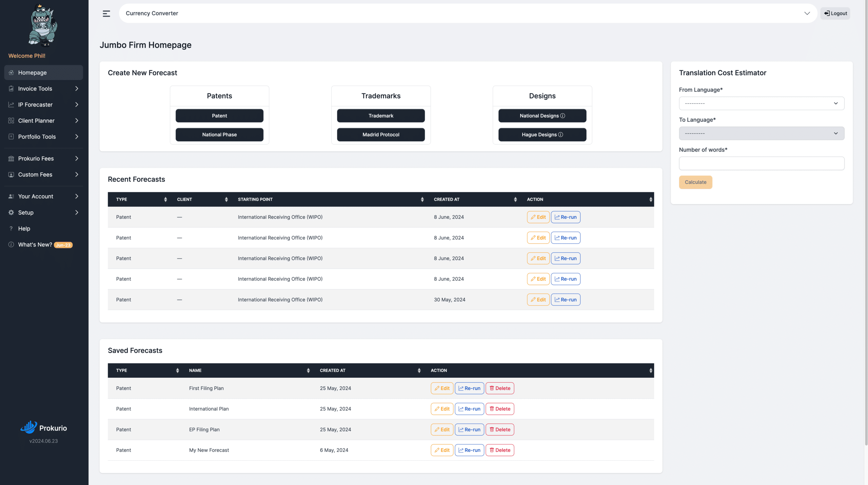Sort Saved Forecasts by Name column
Screen dimensions: 868x485
[x=308, y=370]
